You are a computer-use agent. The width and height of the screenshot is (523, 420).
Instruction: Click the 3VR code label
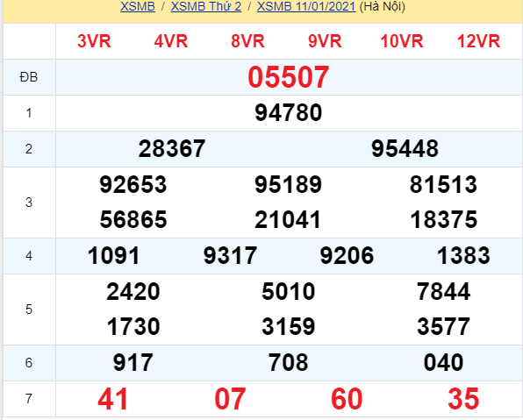click(94, 41)
